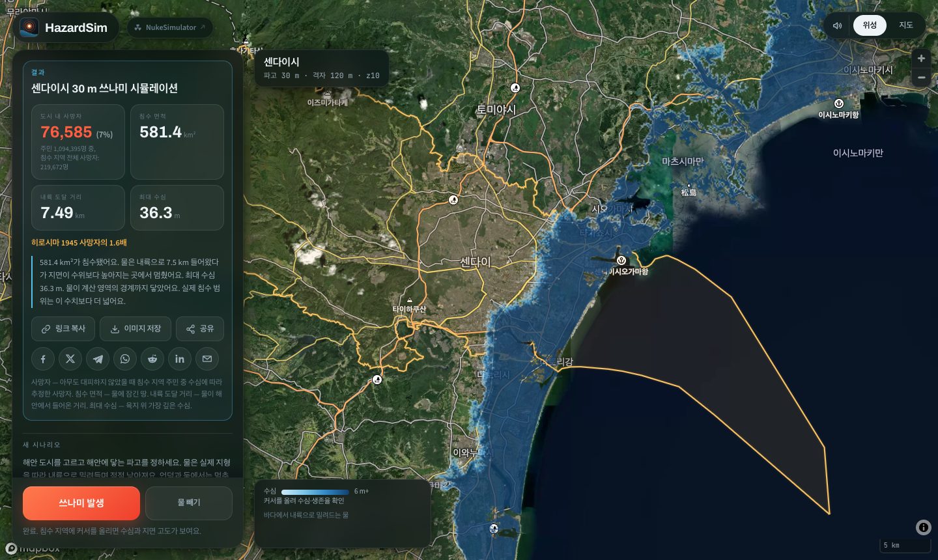Viewport: 938px width, 560px height.
Task: Click the 센다이시 map info card
Action: [x=322, y=68]
